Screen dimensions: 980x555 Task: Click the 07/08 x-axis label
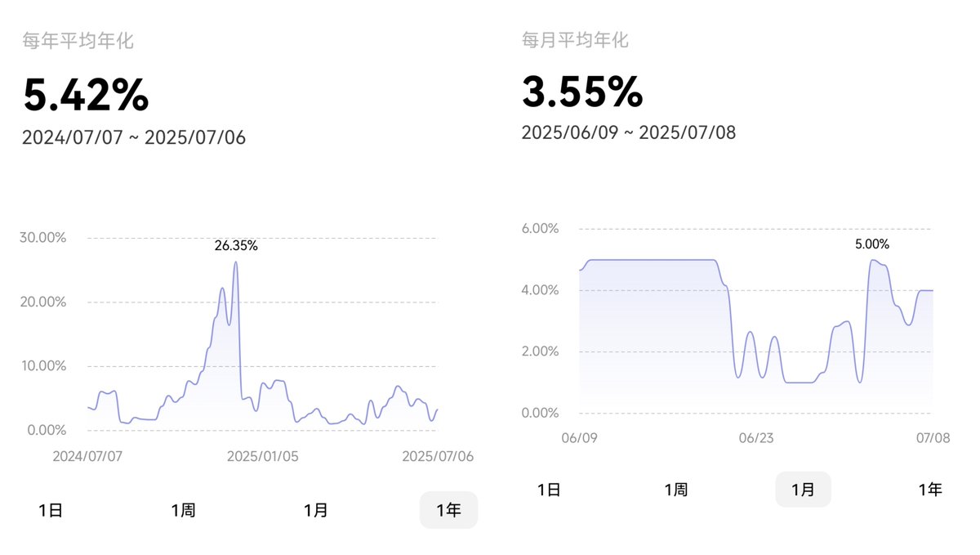[933, 439]
